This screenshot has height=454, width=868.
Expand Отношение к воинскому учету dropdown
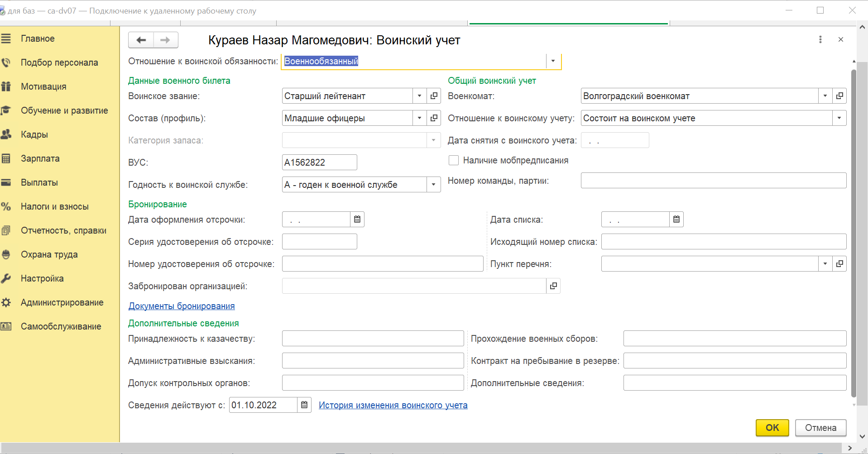click(839, 118)
